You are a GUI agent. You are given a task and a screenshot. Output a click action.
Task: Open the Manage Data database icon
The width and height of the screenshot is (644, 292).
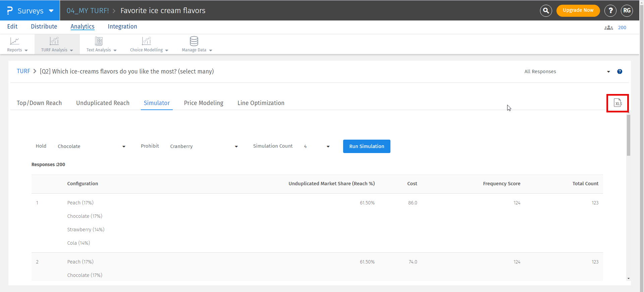[x=194, y=41]
